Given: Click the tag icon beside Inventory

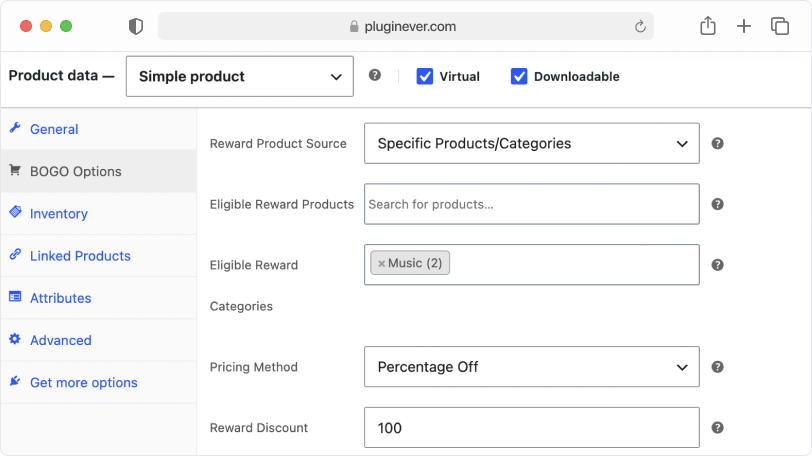Looking at the screenshot, I should point(15,212).
